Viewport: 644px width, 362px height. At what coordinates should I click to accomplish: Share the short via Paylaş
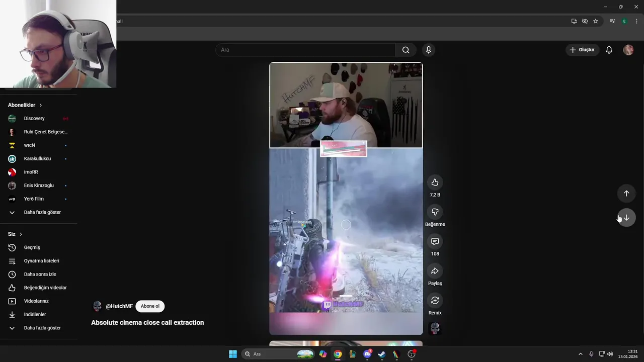coord(435,271)
